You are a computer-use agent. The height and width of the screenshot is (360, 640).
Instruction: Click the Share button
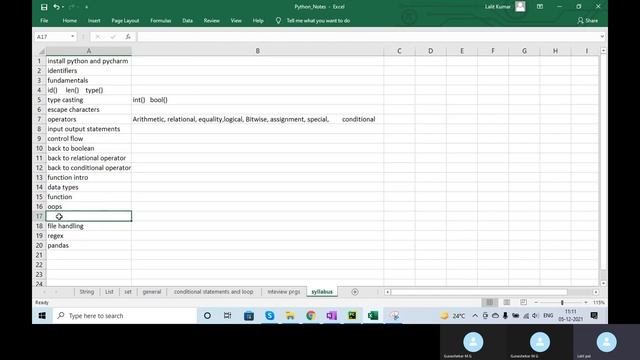pyautogui.click(x=588, y=20)
